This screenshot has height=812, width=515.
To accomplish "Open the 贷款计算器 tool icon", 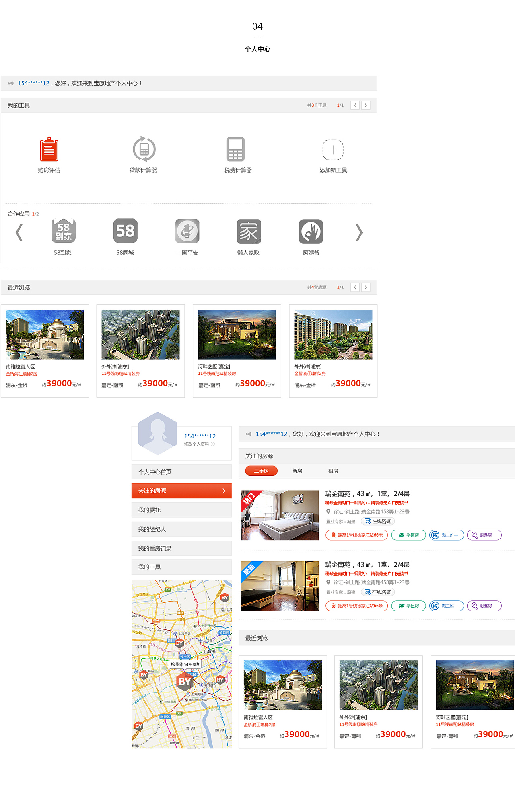I will [x=144, y=149].
